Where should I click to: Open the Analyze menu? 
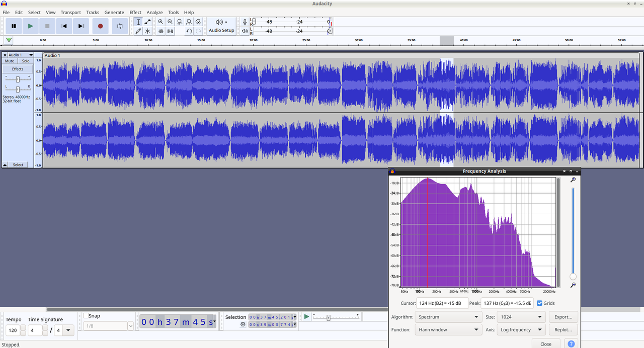click(154, 12)
